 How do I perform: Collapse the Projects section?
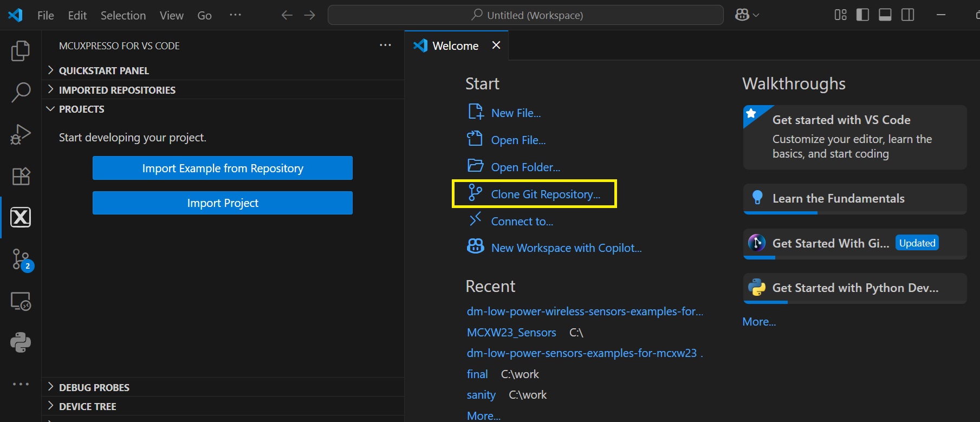click(81, 109)
